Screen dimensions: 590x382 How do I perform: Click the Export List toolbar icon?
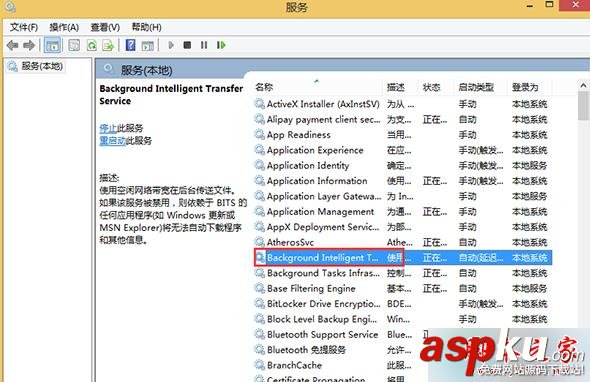[108, 46]
